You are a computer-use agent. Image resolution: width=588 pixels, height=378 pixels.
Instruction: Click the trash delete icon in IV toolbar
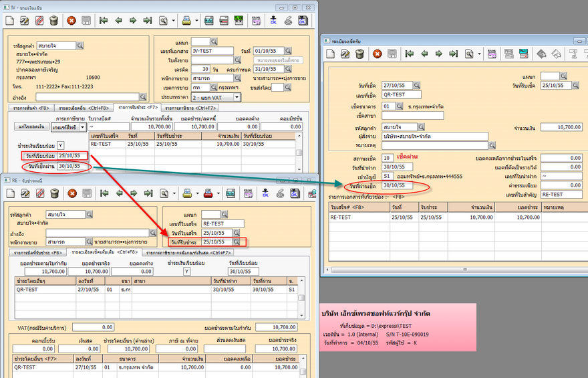[54, 21]
